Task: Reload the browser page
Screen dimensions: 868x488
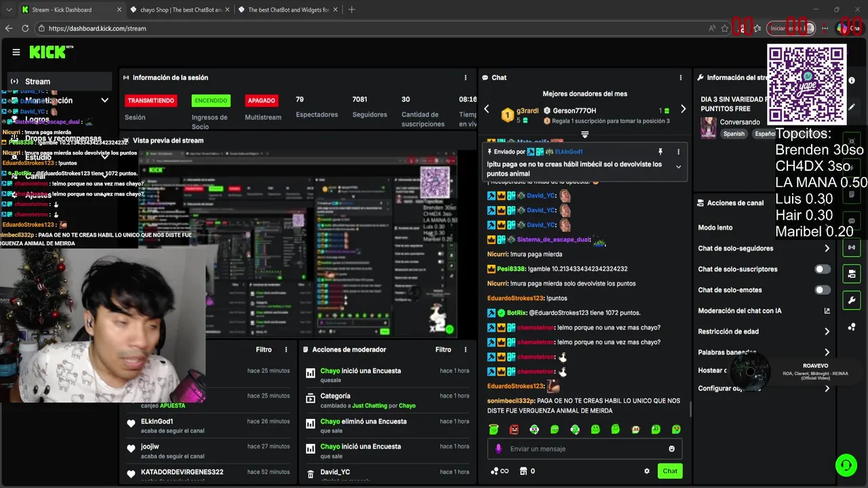Action: [x=25, y=28]
